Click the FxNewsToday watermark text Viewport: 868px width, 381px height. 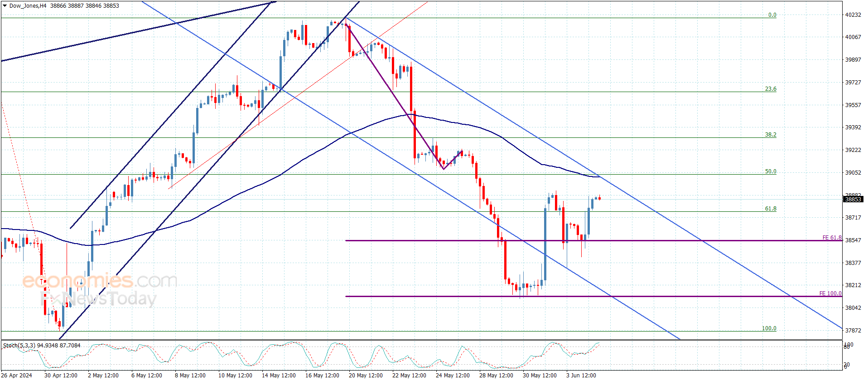coord(98,298)
